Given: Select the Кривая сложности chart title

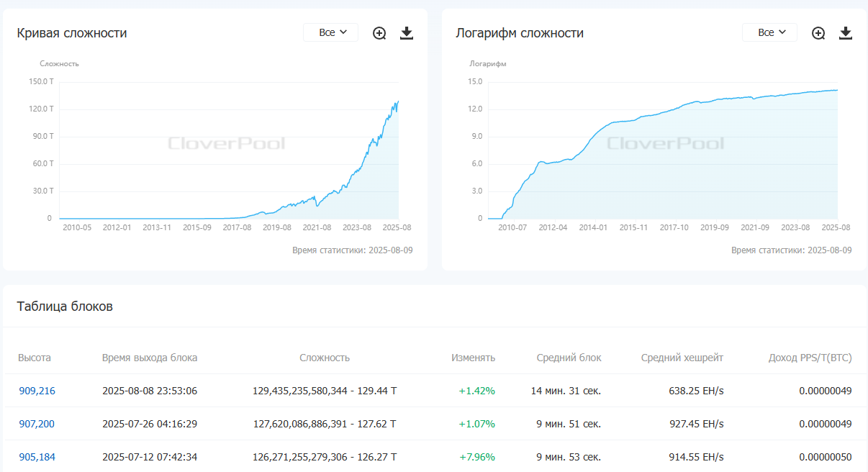Looking at the screenshot, I should click(x=71, y=33).
